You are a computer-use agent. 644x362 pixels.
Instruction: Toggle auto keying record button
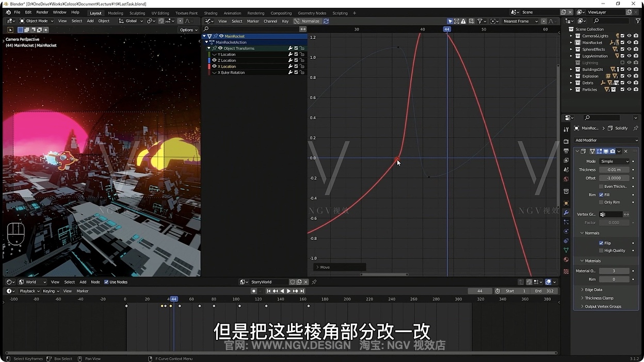click(254, 291)
